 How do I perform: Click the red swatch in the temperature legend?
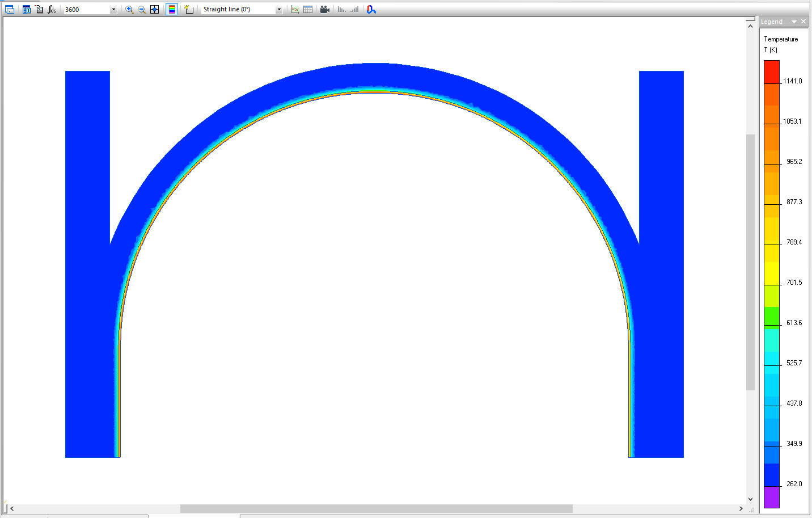click(772, 72)
